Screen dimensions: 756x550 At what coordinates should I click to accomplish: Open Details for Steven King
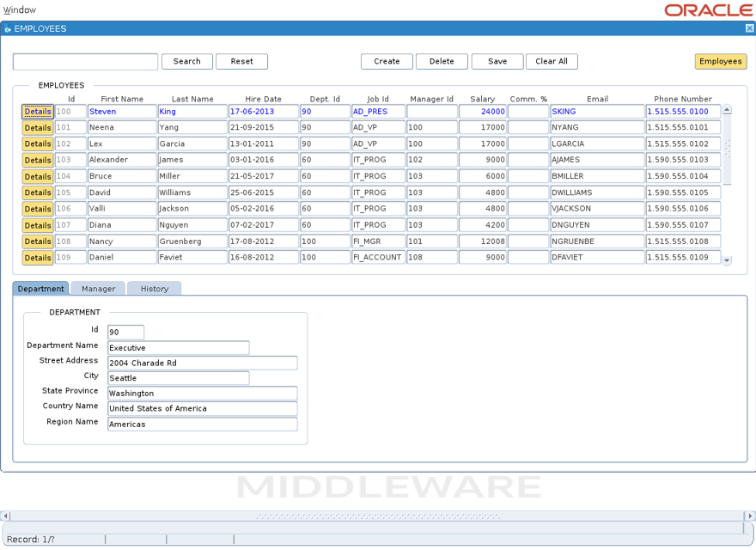[x=38, y=112]
